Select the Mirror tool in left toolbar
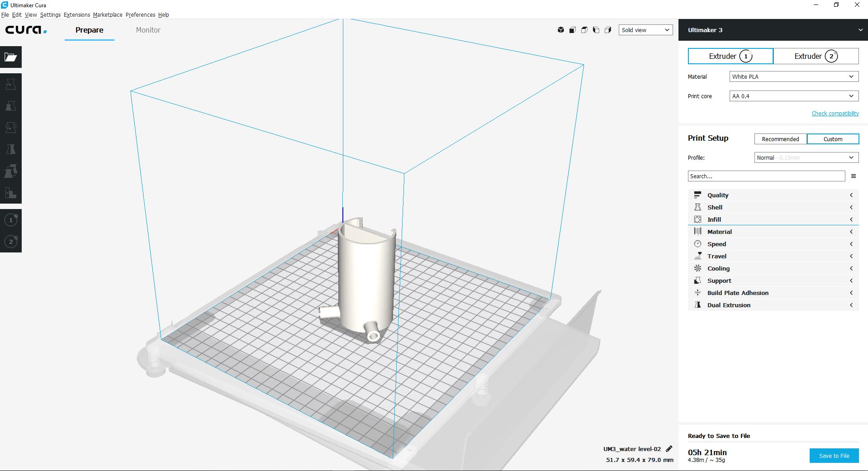The image size is (868, 471). 11,149
